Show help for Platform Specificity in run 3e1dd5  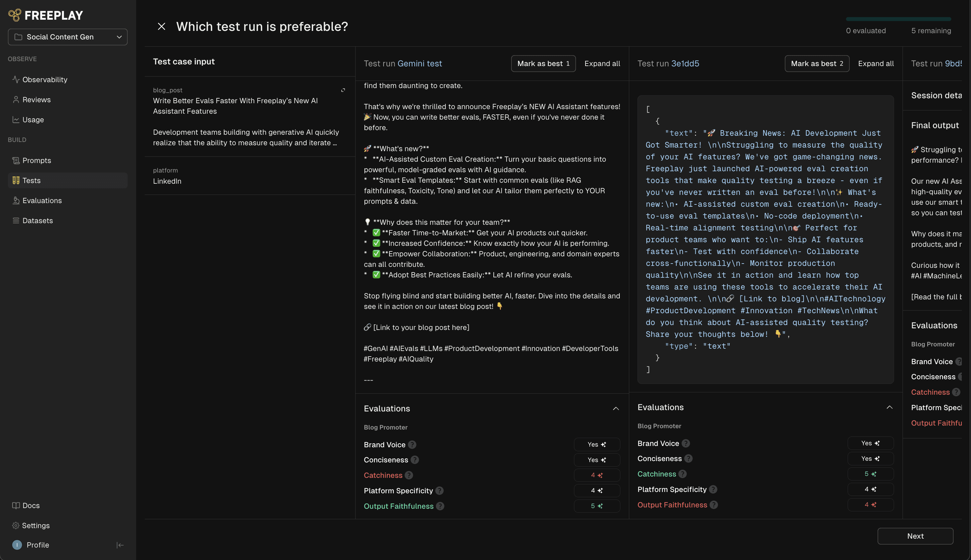click(713, 489)
